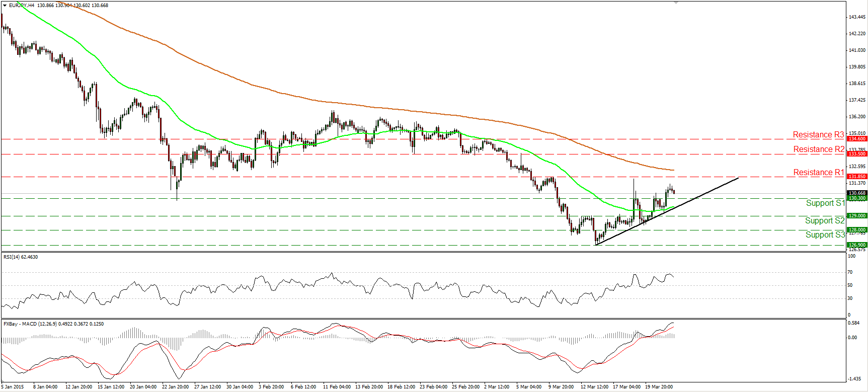
Task: Click the 134.600 red price tag
Action: point(857,139)
